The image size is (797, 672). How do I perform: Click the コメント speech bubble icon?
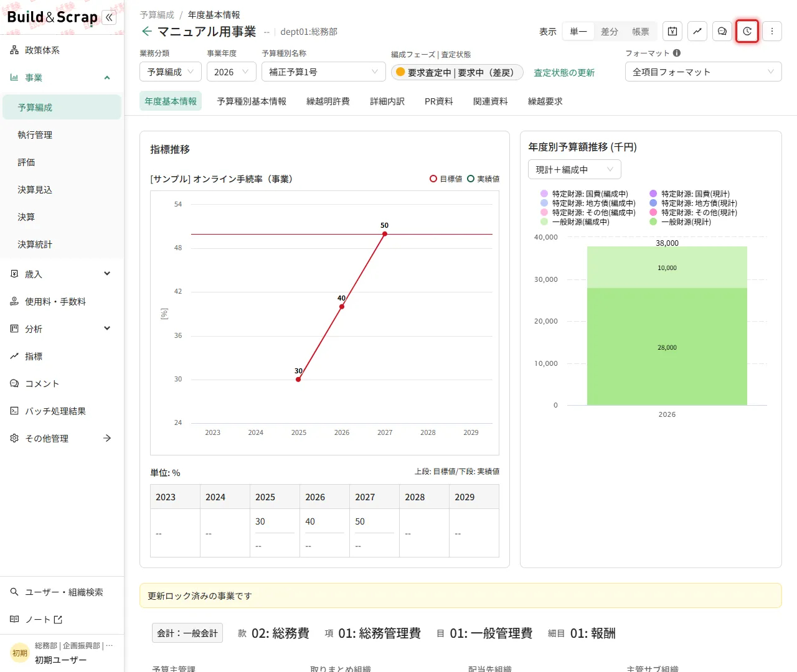point(14,383)
